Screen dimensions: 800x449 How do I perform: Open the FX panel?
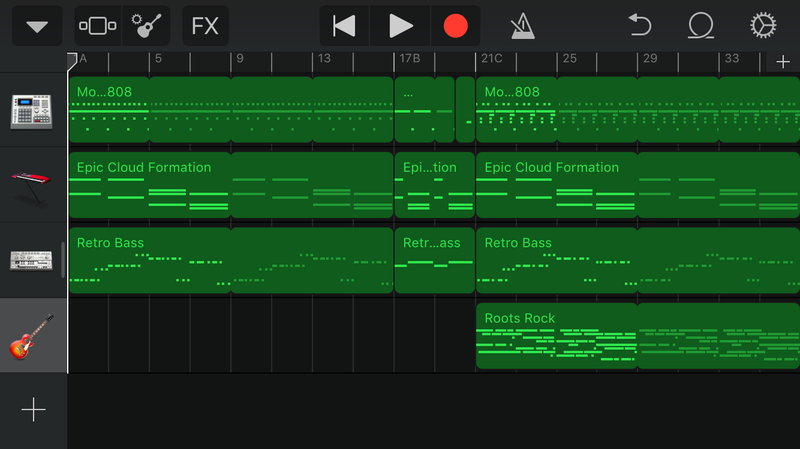coord(205,26)
